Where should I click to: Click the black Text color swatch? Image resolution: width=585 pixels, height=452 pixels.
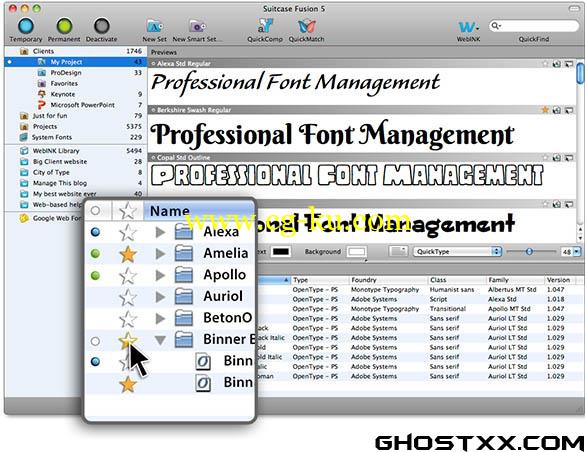[281, 252]
